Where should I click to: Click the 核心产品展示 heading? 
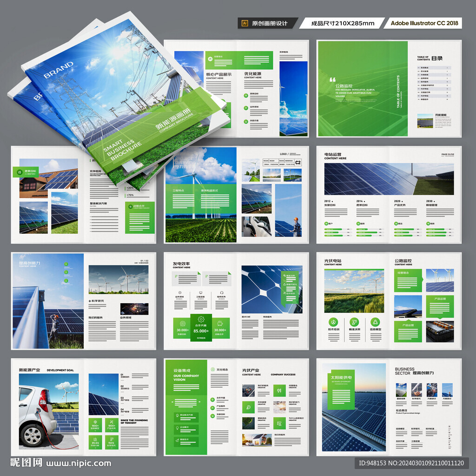(x=218, y=74)
